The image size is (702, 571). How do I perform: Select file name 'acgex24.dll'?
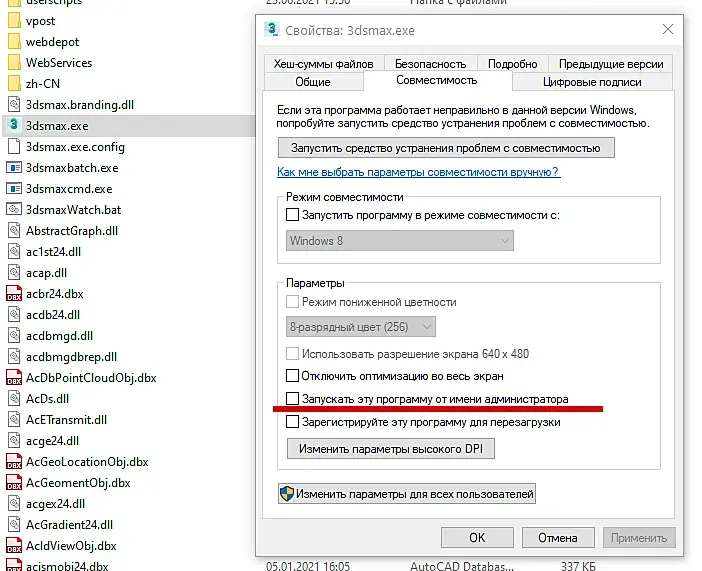point(56,503)
